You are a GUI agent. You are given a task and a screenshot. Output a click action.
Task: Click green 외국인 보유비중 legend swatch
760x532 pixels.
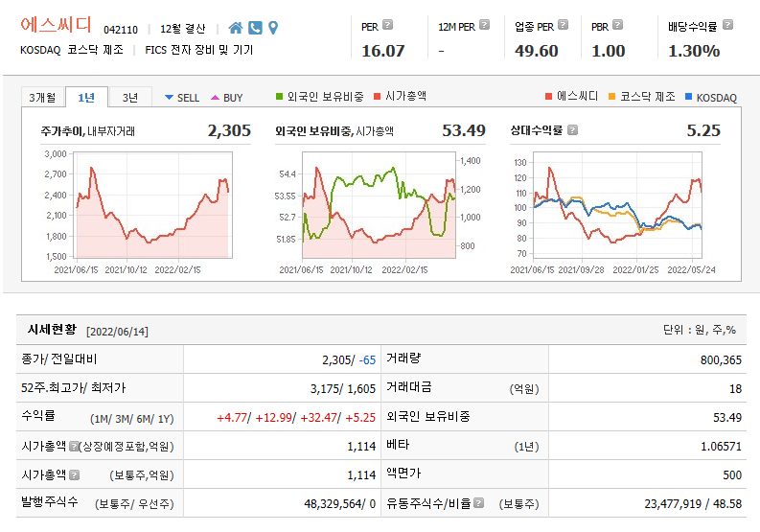click(x=279, y=97)
